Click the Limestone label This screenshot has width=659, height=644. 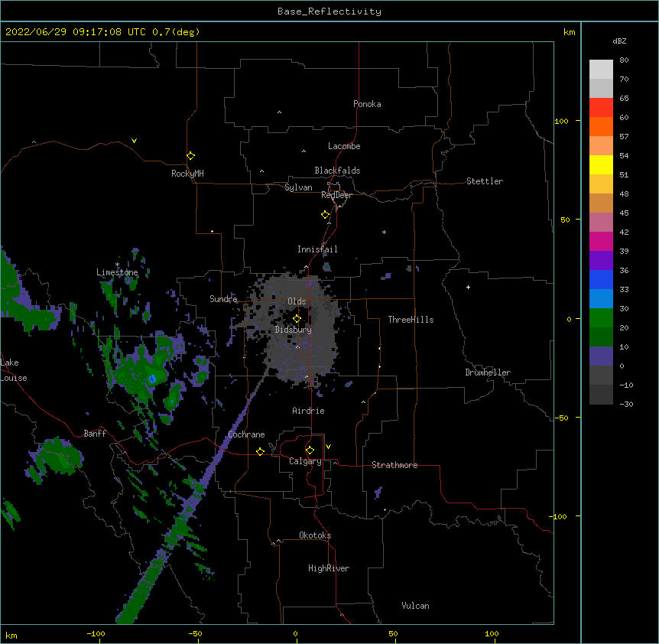point(117,272)
